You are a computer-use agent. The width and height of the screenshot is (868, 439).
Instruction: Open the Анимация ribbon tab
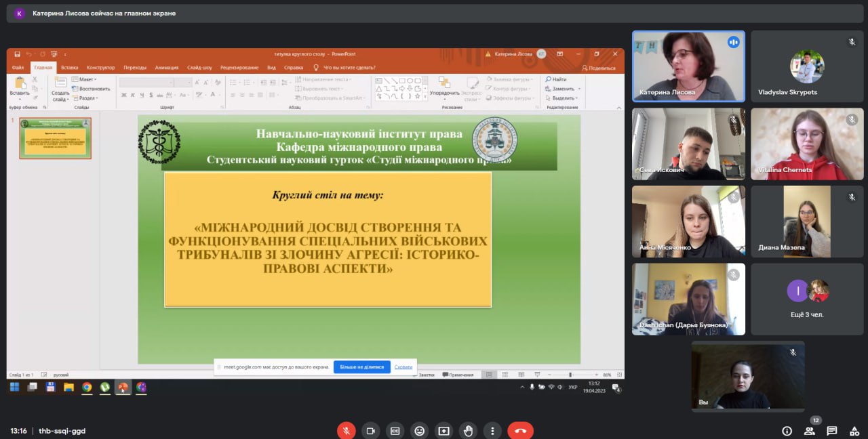pyautogui.click(x=167, y=68)
